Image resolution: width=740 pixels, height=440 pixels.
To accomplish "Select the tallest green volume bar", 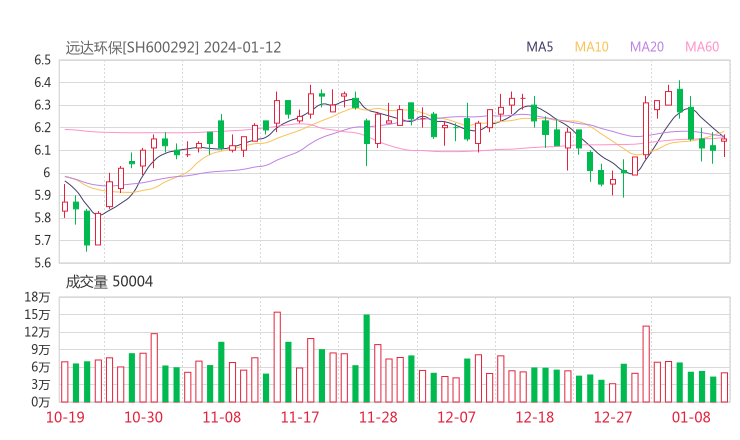I will 367,358.
